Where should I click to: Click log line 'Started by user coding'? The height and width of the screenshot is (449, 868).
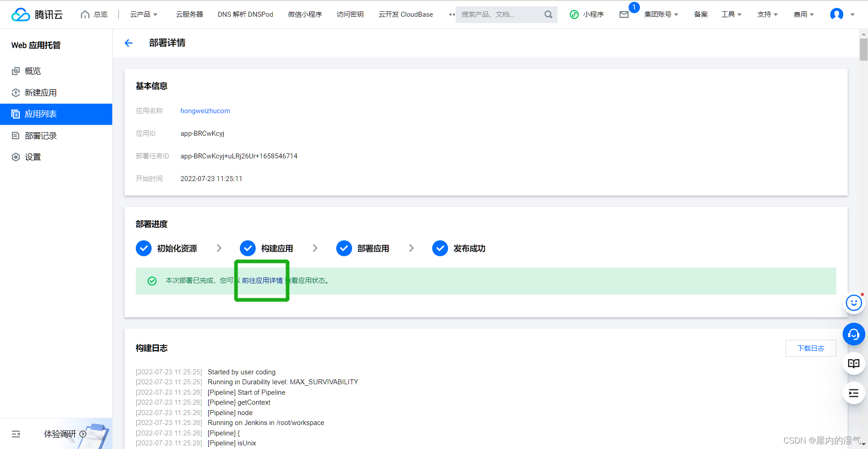coord(241,372)
